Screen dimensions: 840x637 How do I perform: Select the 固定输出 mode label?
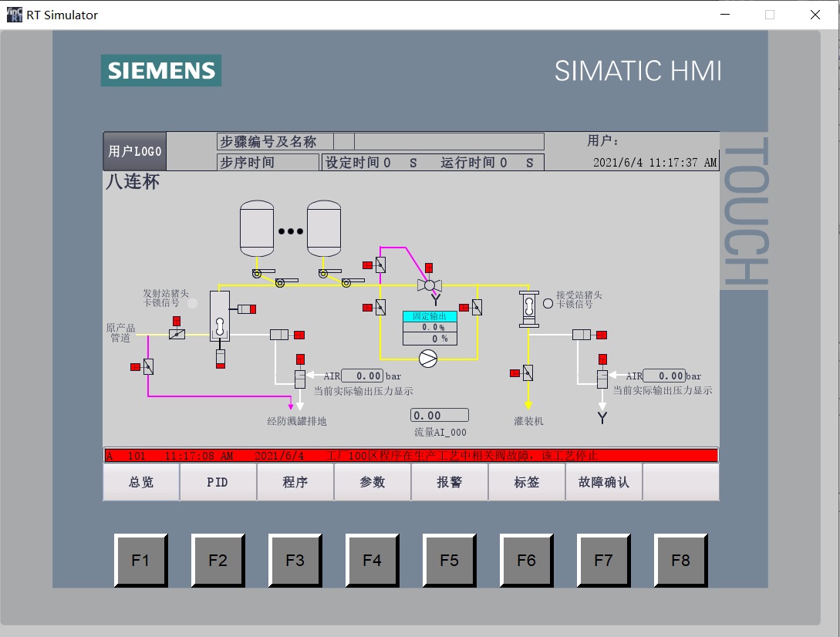(430, 316)
